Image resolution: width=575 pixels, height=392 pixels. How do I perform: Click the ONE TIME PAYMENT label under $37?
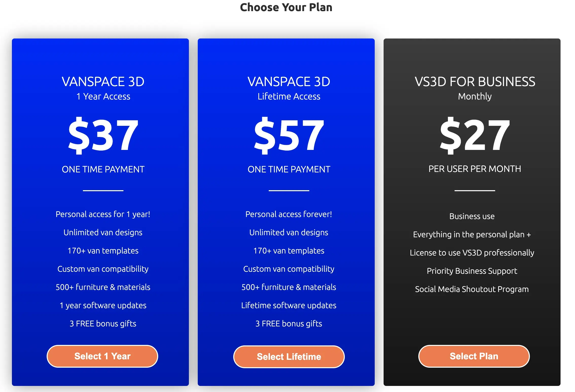(x=103, y=169)
